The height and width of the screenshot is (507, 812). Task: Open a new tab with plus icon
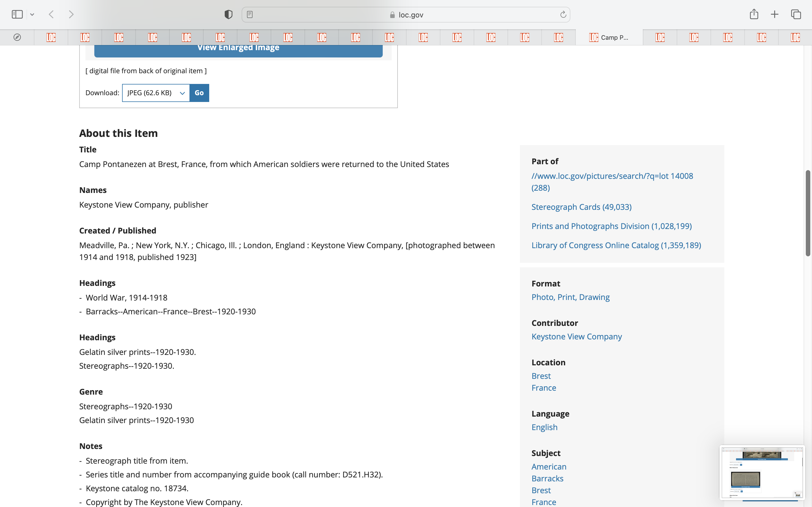[775, 14]
